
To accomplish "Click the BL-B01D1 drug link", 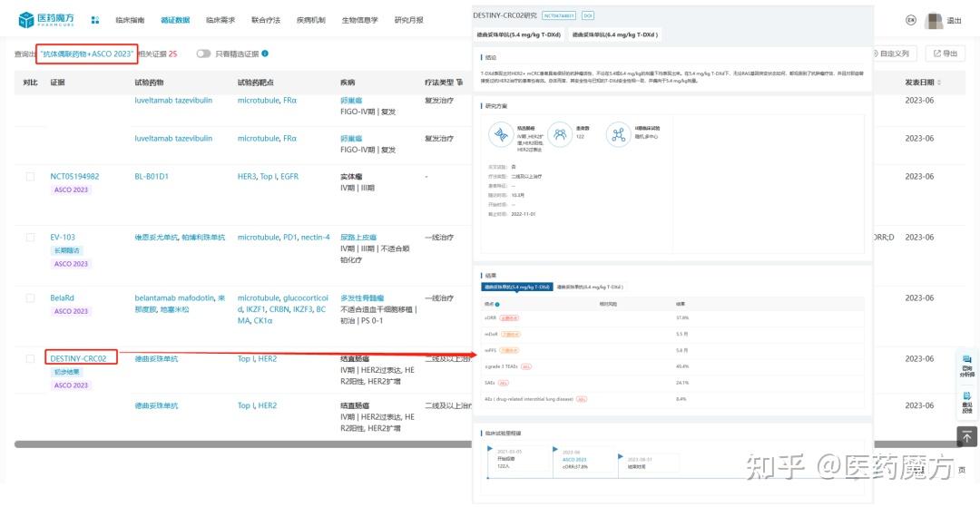I will pyautogui.click(x=152, y=177).
